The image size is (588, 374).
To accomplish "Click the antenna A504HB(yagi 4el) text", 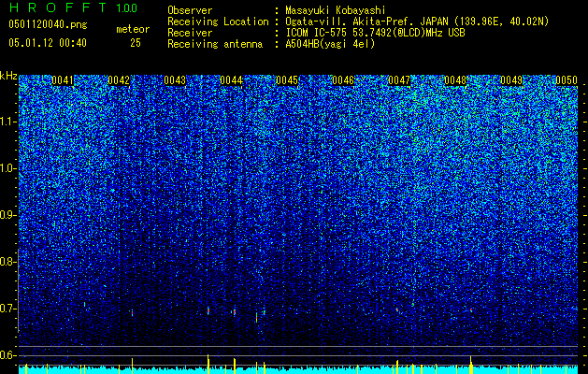I will click(330, 44).
